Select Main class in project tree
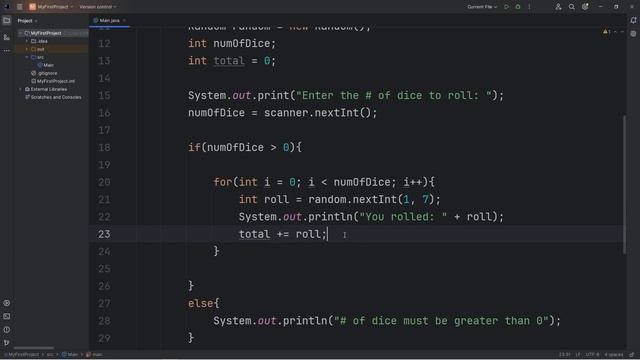640x360 pixels. click(46, 65)
